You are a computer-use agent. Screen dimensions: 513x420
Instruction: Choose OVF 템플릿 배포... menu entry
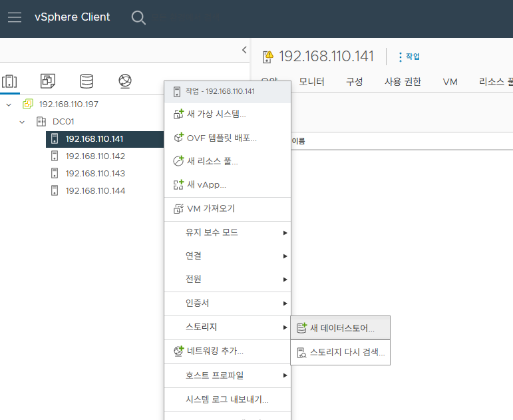click(x=228, y=138)
